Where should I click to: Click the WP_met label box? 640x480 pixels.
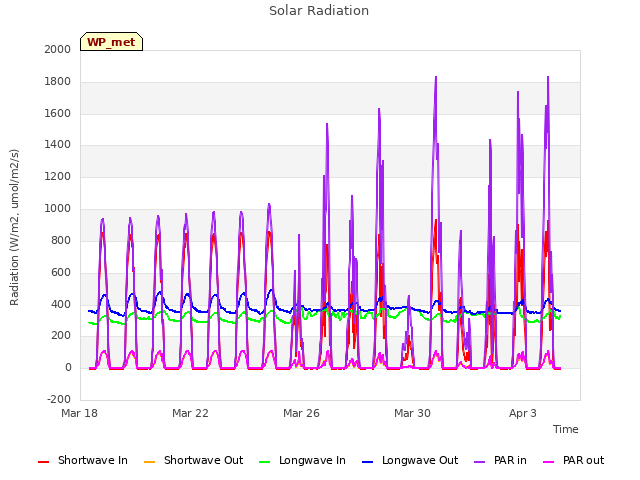pyautogui.click(x=111, y=42)
